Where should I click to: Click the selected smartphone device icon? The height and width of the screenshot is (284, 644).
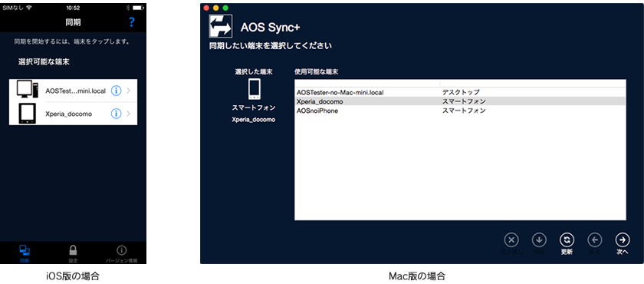point(254,89)
